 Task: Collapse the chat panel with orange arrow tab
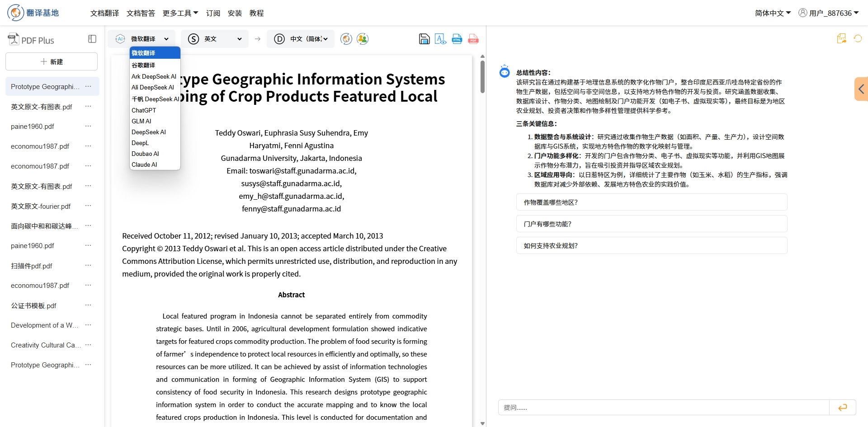click(861, 89)
